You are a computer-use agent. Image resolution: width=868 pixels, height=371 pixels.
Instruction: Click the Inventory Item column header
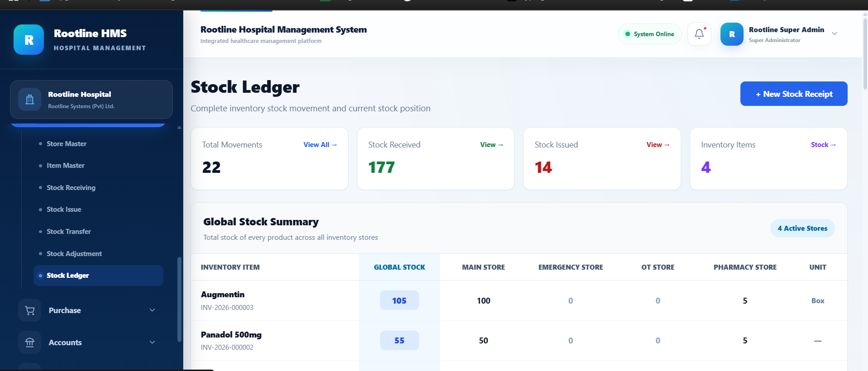tap(230, 267)
